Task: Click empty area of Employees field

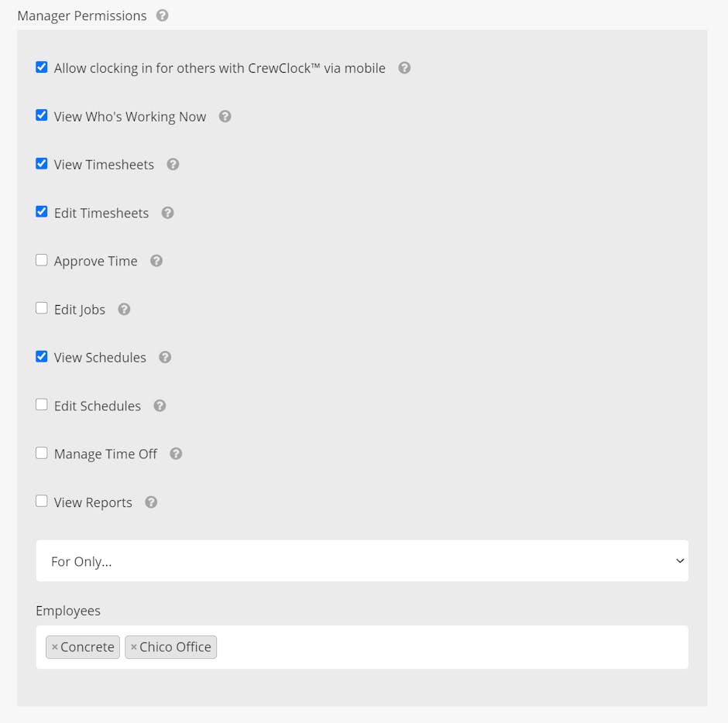Action: click(449, 647)
